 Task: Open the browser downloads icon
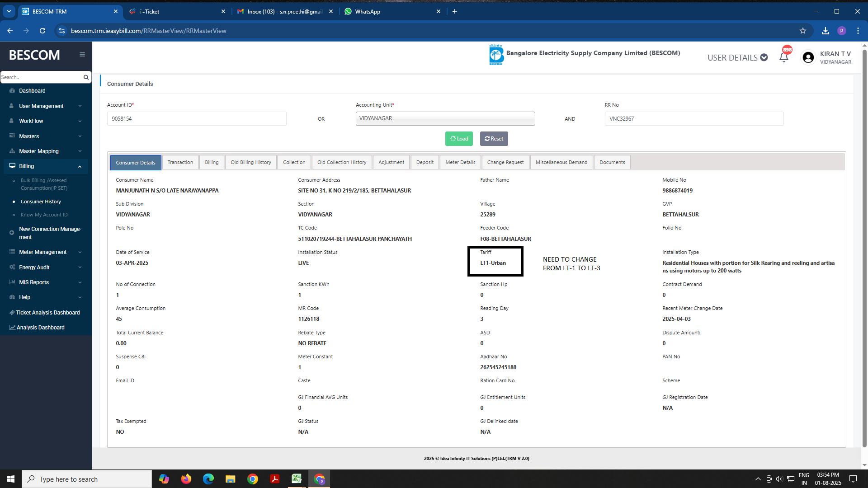tap(825, 31)
